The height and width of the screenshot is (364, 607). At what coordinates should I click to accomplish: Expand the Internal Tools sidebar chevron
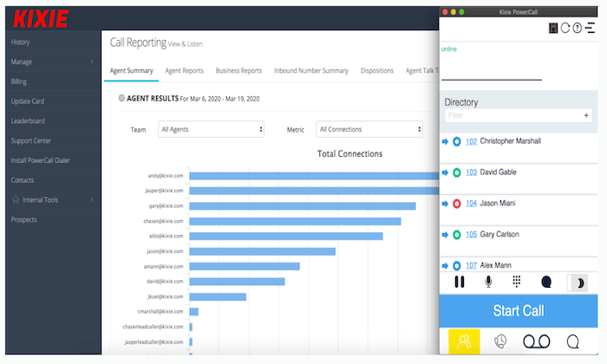click(x=92, y=199)
